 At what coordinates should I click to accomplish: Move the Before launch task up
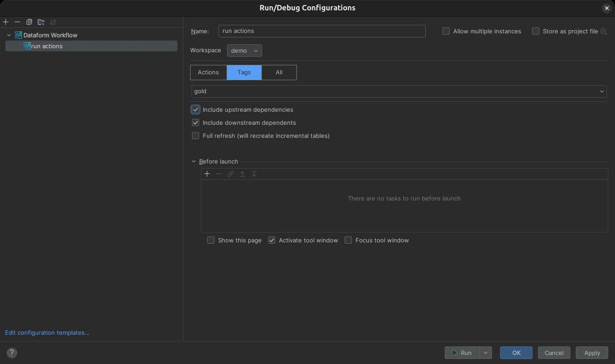click(x=242, y=174)
